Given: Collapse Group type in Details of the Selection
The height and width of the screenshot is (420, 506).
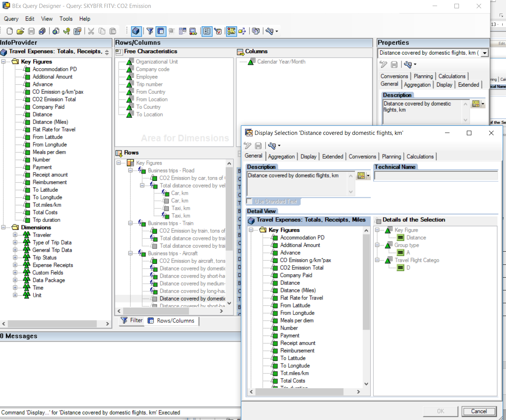Looking at the screenshot, I should point(378,245).
